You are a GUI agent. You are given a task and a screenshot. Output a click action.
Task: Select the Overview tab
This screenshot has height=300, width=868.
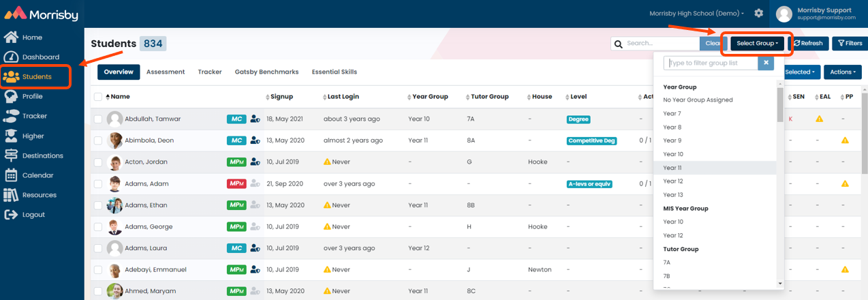click(x=119, y=72)
